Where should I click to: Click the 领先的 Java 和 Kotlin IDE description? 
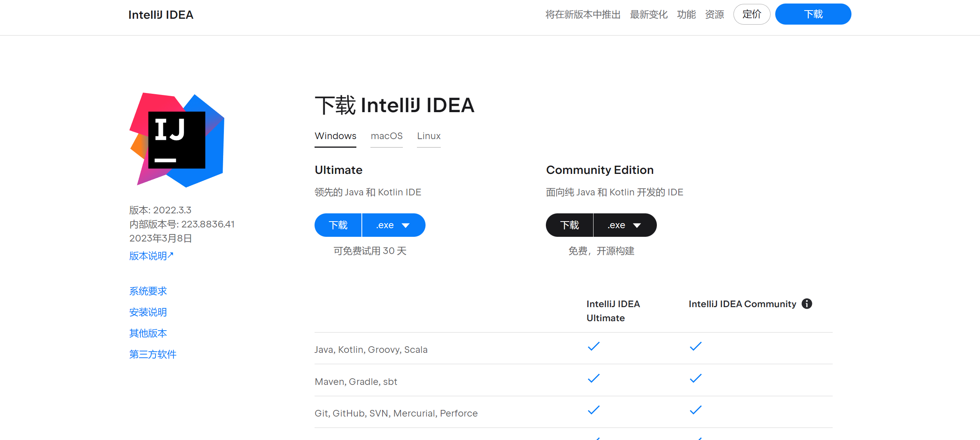[x=368, y=192]
